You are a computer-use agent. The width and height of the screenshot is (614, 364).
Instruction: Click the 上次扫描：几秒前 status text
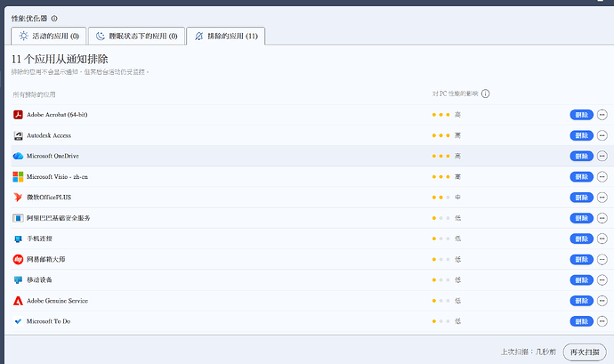coord(529,352)
